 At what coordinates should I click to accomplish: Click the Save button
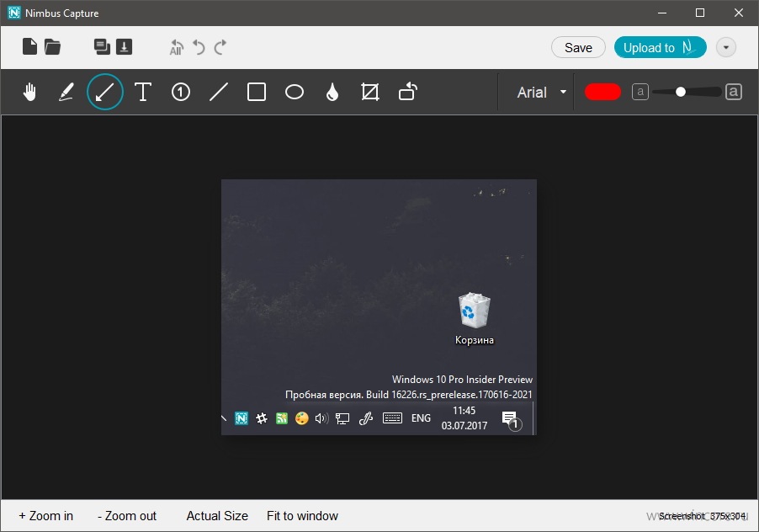pos(578,47)
